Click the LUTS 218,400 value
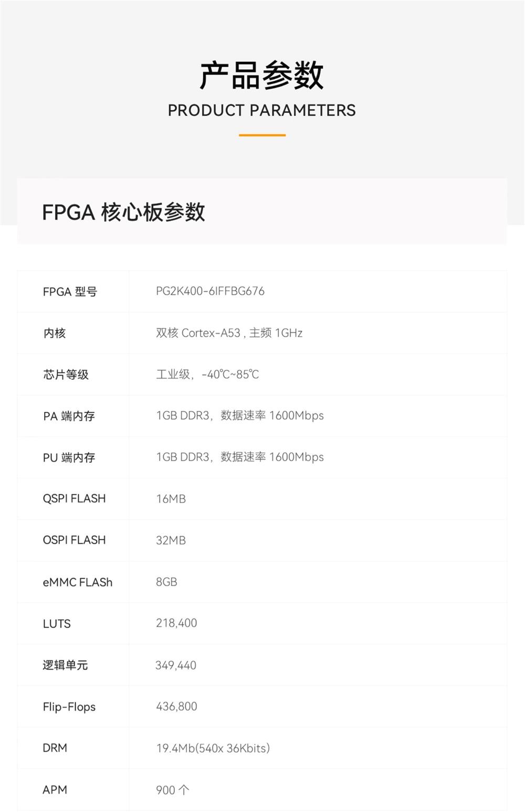The height and width of the screenshot is (812, 525). tap(176, 623)
